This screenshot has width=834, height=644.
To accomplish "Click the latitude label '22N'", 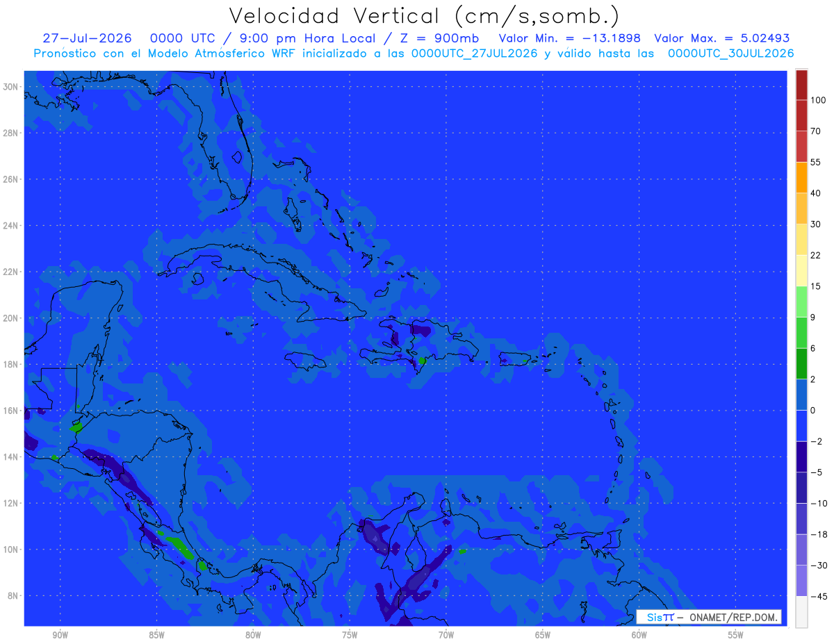I will (12, 272).
